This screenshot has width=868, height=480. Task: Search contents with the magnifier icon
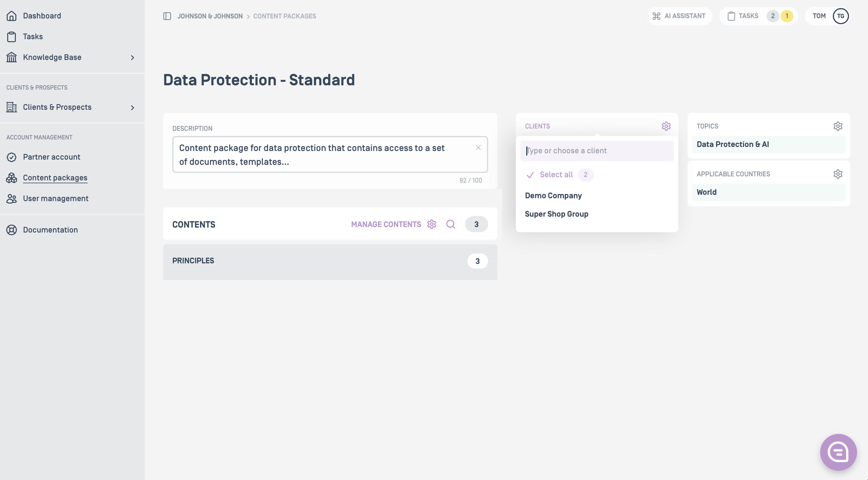pos(450,224)
